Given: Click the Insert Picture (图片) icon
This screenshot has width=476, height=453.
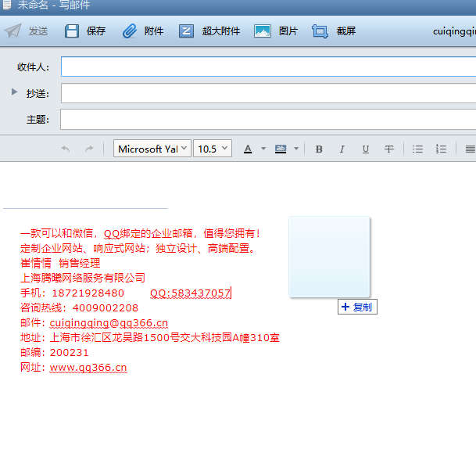Looking at the screenshot, I should (x=263, y=31).
